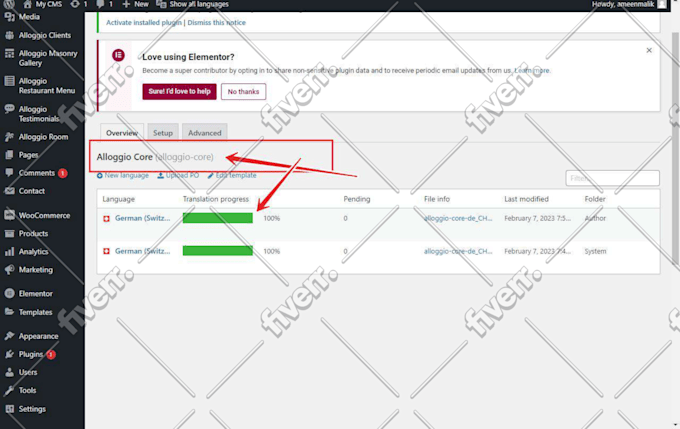The width and height of the screenshot is (680, 429).
Task: Open Marketing megaphone icon
Action: 9,269
